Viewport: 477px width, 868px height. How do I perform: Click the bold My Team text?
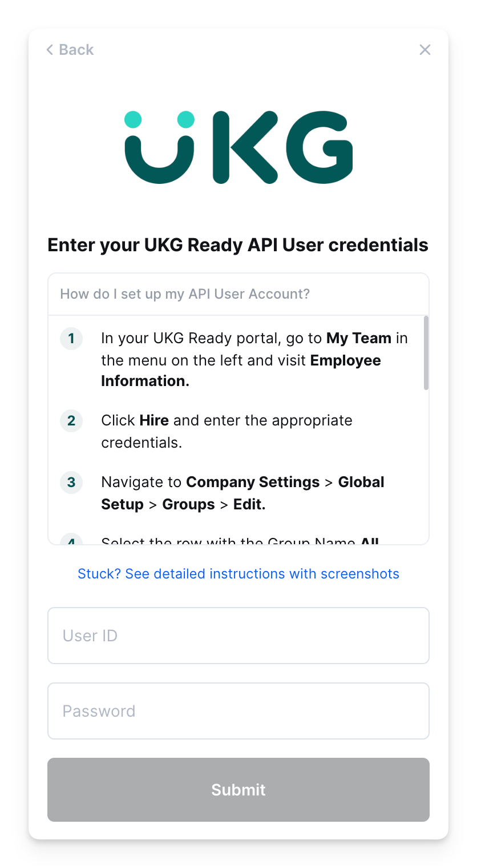pyautogui.click(x=359, y=338)
